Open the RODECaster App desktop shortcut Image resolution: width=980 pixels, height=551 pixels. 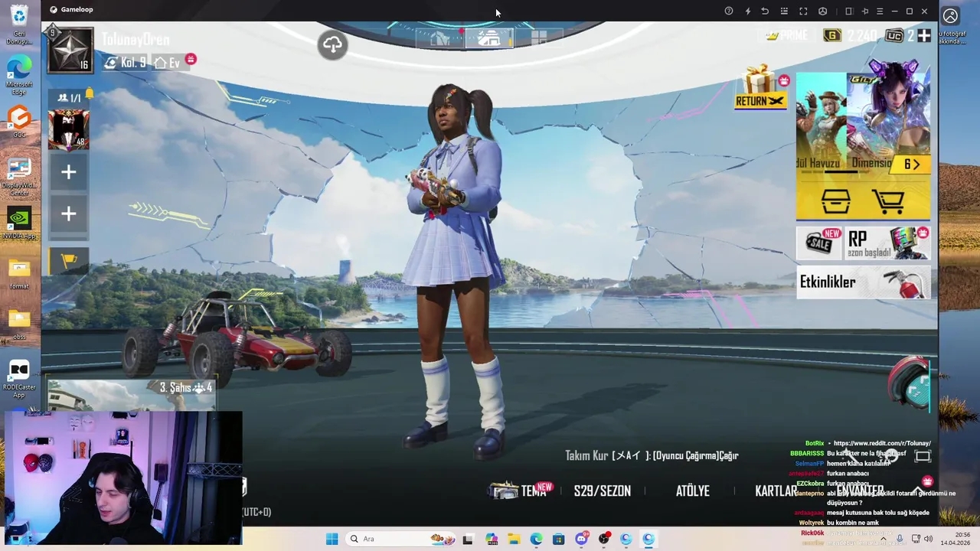[19, 379]
